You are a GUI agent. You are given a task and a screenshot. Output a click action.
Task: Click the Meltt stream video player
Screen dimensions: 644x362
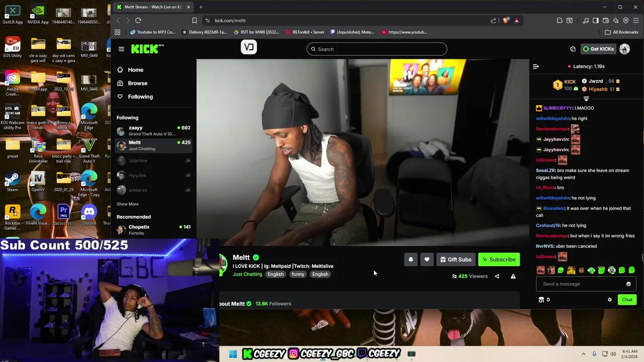[363, 153]
